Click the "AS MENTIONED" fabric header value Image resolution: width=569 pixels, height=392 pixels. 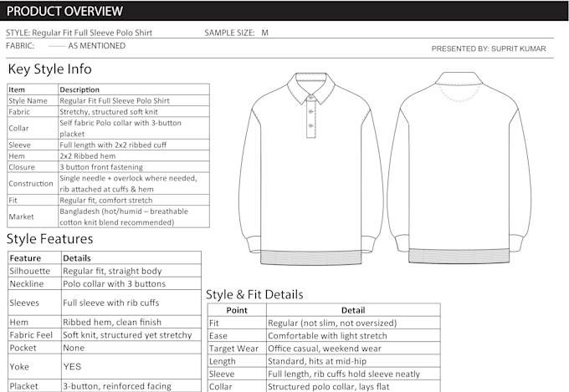(x=97, y=46)
